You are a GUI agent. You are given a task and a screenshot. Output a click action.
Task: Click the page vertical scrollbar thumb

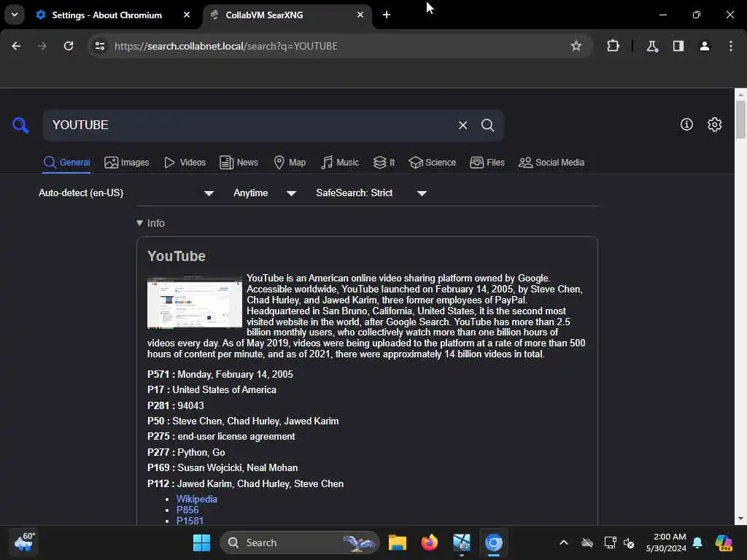click(x=740, y=119)
